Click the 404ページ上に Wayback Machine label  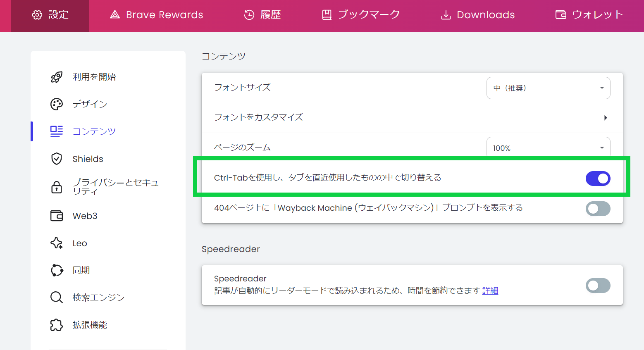[x=368, y=208]
